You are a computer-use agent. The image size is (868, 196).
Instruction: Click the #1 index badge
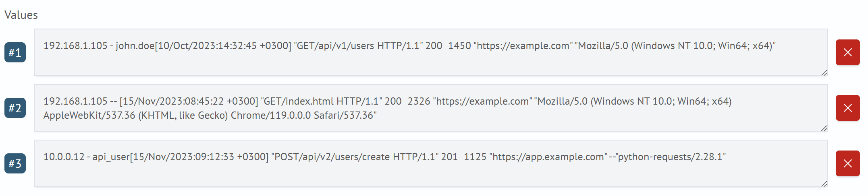point(15,52)
